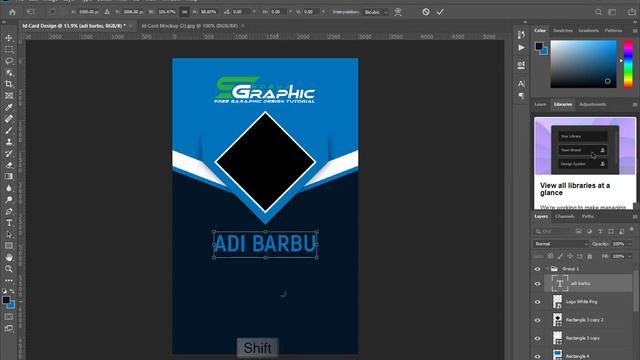The width and height of the screenshot is (640, 360).
Task: Open the Interpolation Bicubic dropdown
Action: point(376,12)
